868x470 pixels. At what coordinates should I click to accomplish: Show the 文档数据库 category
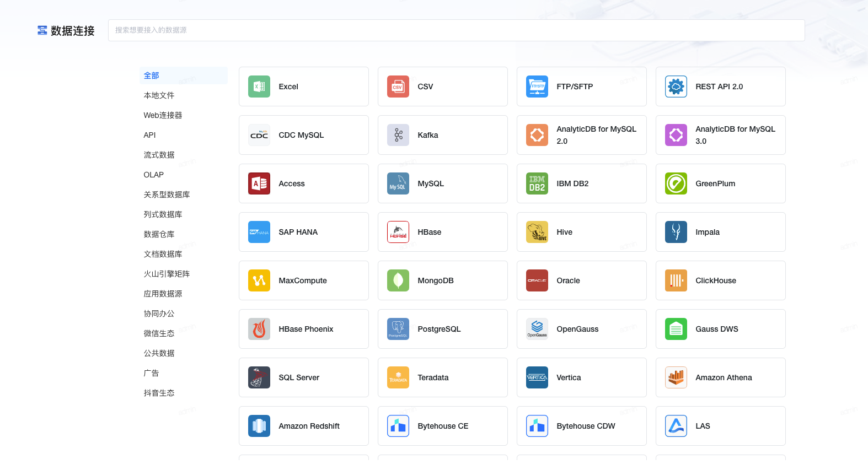184,254
